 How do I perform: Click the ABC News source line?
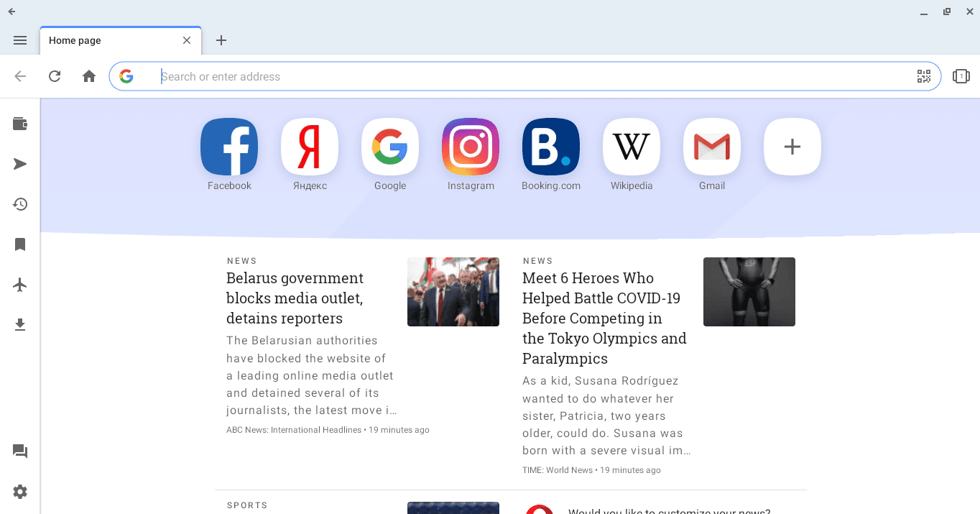coord(328,430)
